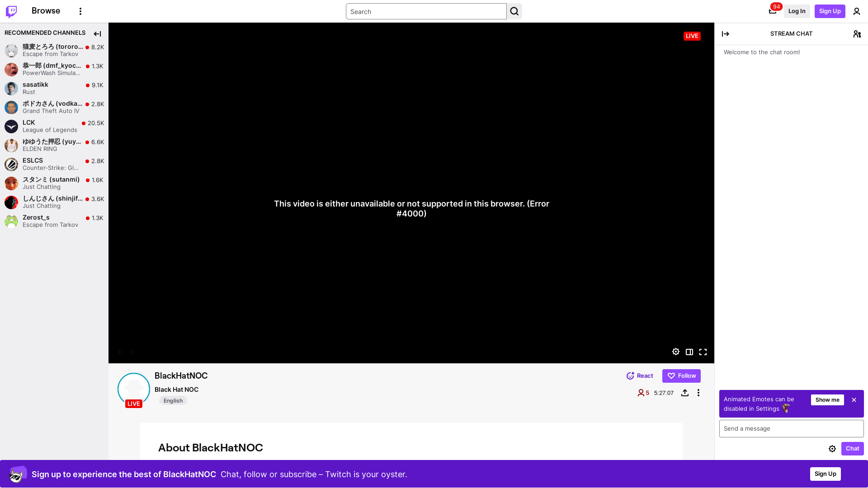
Task: Open the BlackHatNOC channel name link
Action: pyautogui.click(x=181, y=375)
